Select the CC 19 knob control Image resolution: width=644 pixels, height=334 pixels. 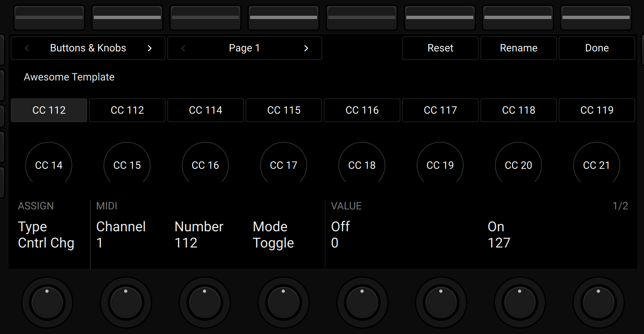pos(440,165)
